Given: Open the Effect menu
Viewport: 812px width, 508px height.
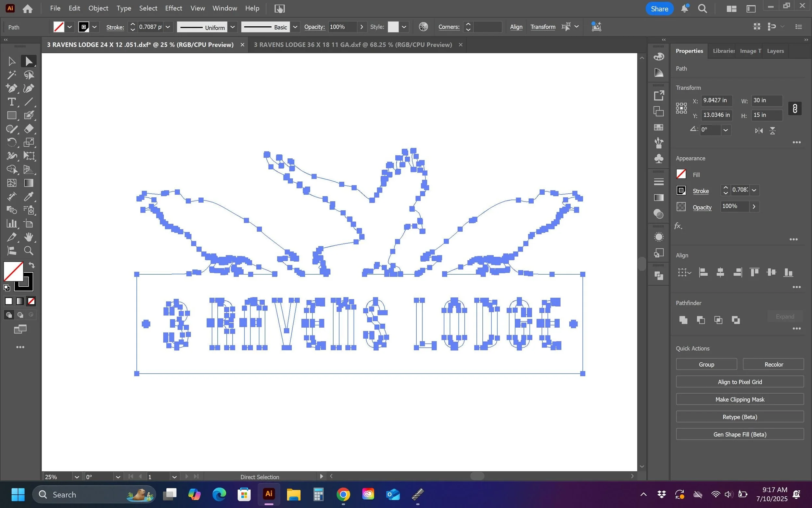Looking at the screenshot, I should pos(173,8).
